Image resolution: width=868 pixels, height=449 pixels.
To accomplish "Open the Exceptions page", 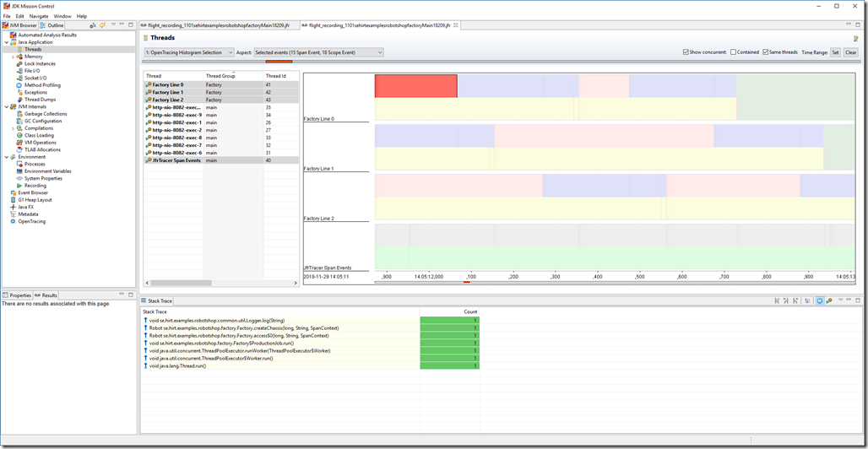I will 35,93.
